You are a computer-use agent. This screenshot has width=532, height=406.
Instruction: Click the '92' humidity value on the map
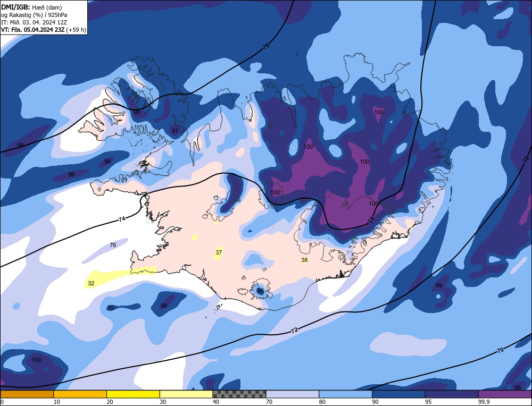coord(111,308)
